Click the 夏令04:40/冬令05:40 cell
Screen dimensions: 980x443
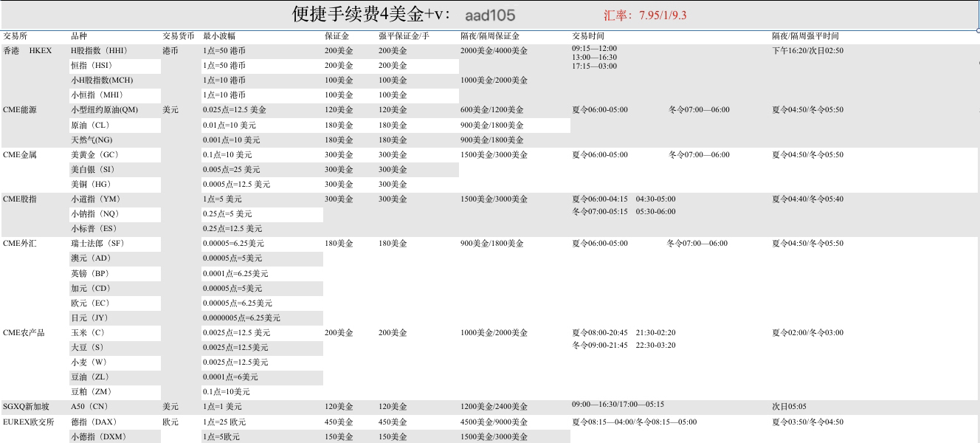(808, 199)
